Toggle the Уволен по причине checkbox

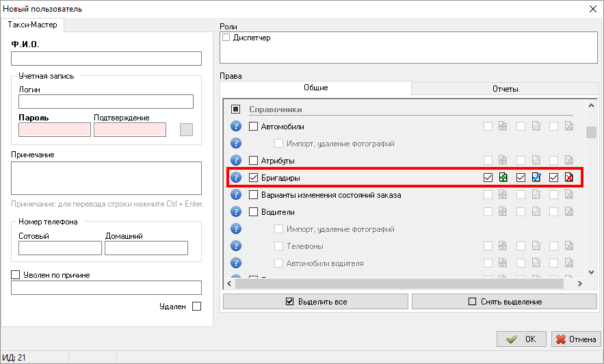(x=16, y=275)
